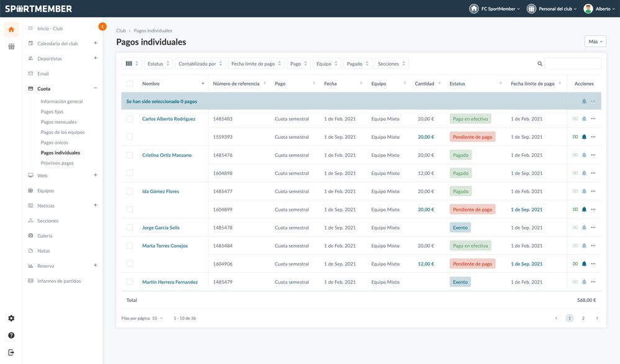Image resolution: width=620 pixels, height=364 pixels.
Task: Check the box for Ida Gómez Flores
Action: (130, 191)
